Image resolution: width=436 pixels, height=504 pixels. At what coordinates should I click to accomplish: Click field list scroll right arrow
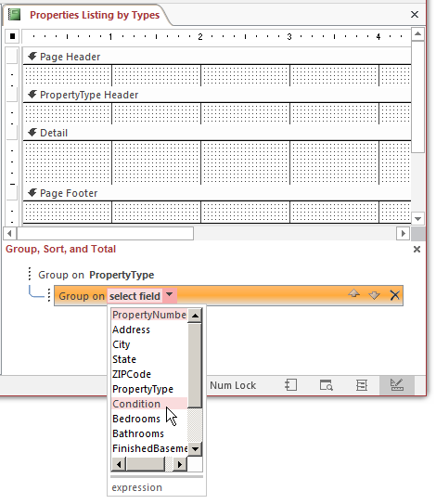tap(180, 464)
